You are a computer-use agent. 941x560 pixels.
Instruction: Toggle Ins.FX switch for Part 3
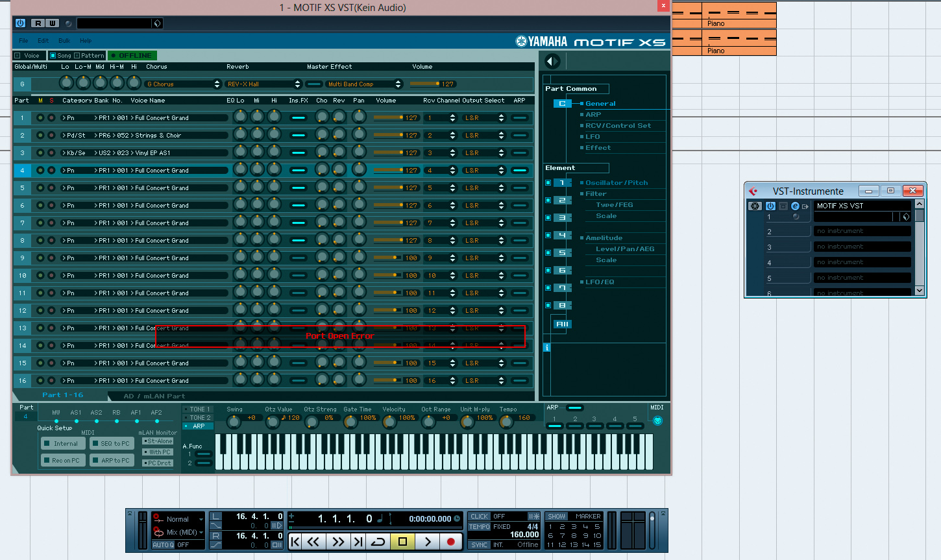299,152
